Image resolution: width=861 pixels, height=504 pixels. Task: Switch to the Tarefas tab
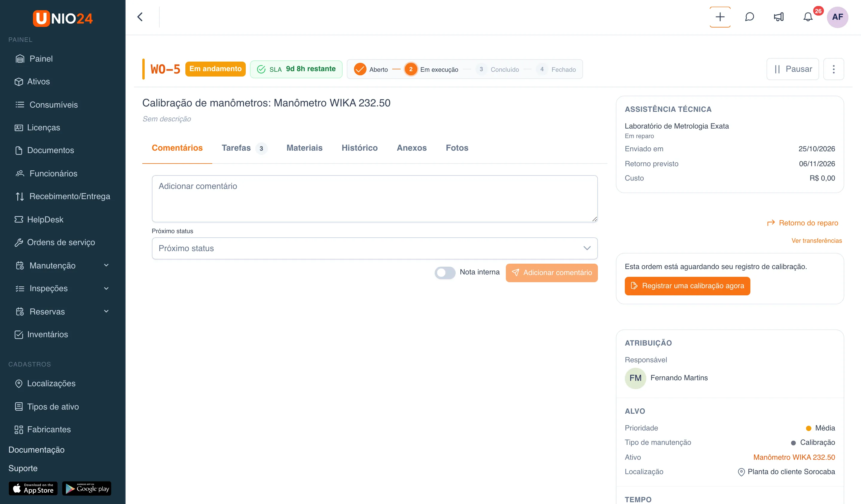point(244,148)
